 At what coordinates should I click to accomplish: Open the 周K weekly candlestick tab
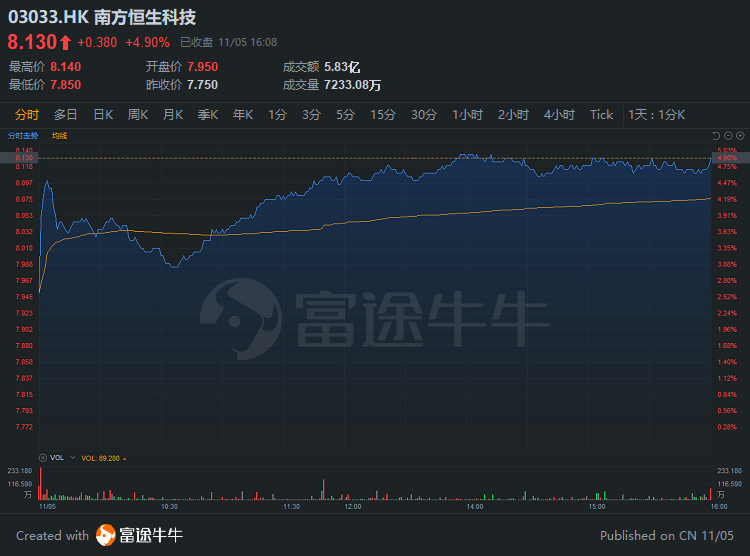point(138,115)
